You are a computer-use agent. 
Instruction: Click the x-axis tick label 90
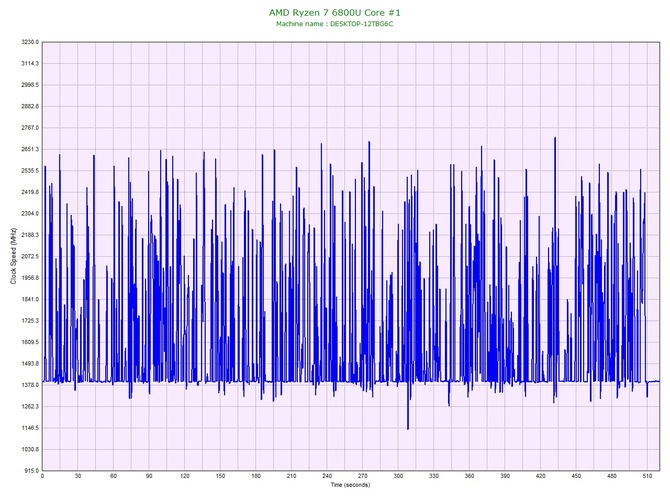pos(149,476)
